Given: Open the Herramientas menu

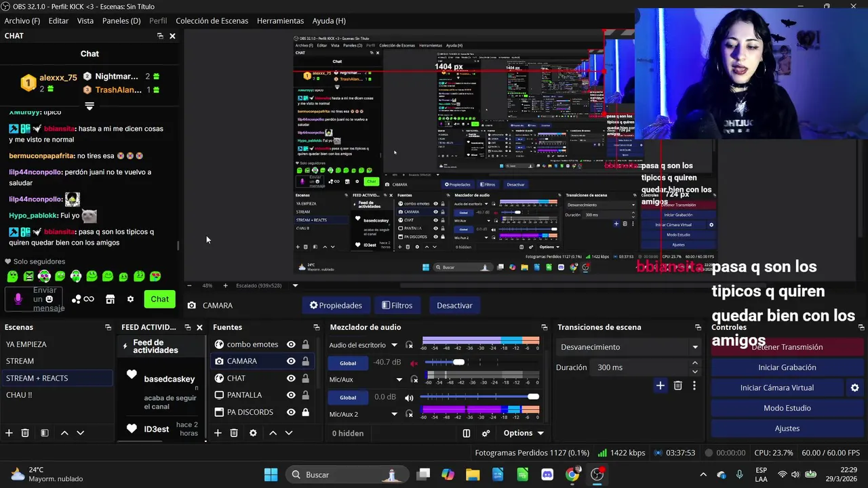Looking at the screenshot, I should point(280,21).
